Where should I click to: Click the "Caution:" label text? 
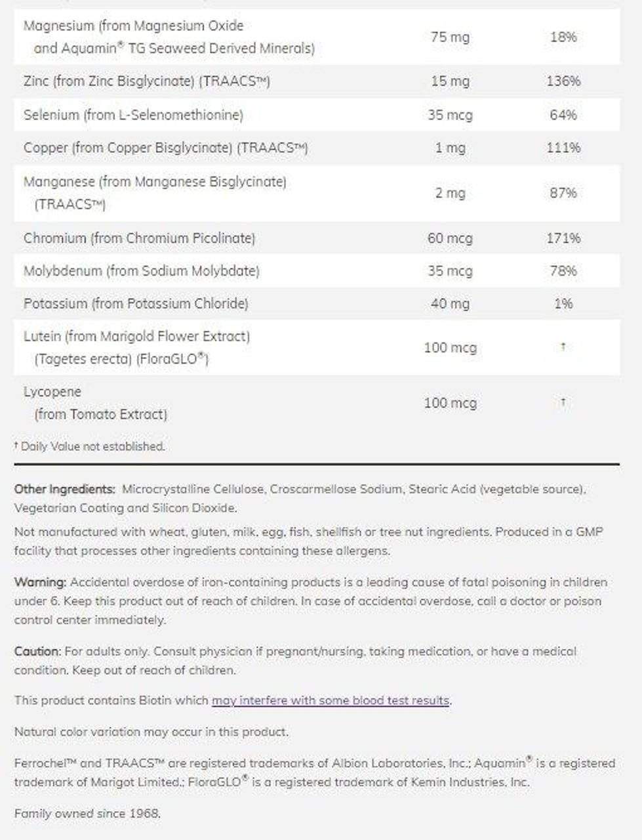point(37,652)
